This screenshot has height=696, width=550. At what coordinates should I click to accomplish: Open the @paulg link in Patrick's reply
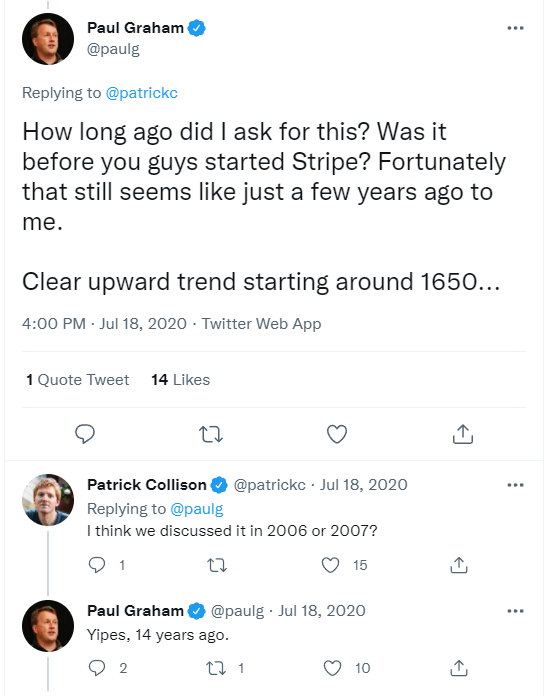point(197,509)
